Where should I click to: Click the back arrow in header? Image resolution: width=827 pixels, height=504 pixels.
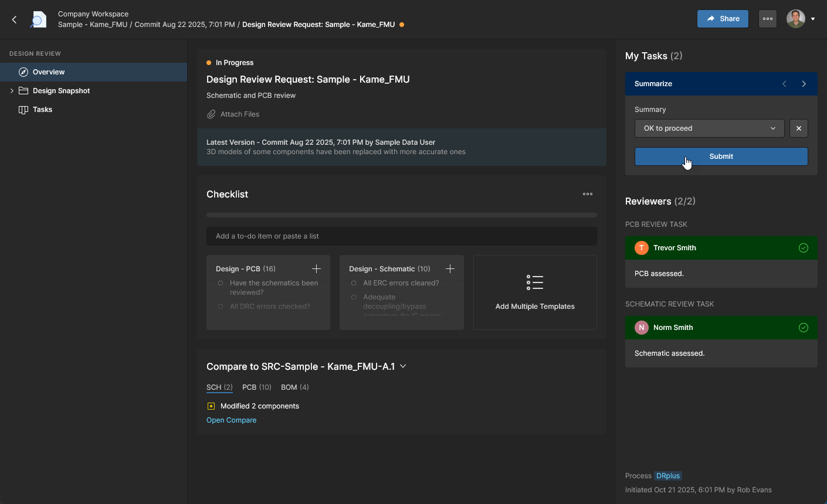[x=14, y=19]
